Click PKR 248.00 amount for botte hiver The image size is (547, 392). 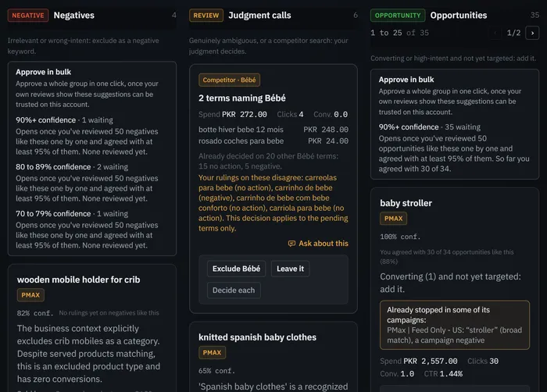click(x=326, y=130)
